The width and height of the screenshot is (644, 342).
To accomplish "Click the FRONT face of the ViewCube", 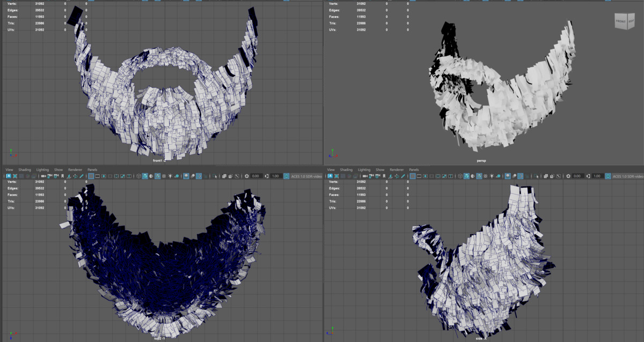I will point(621,22).
